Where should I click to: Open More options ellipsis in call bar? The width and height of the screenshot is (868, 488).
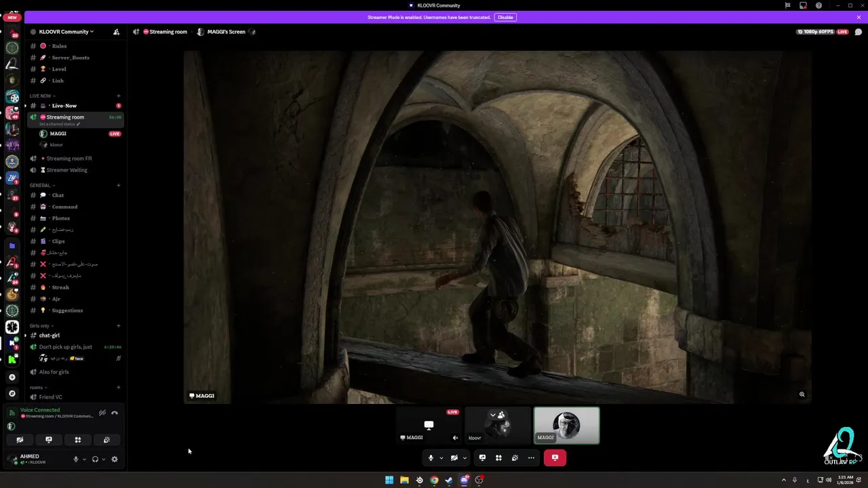[531, 457]
